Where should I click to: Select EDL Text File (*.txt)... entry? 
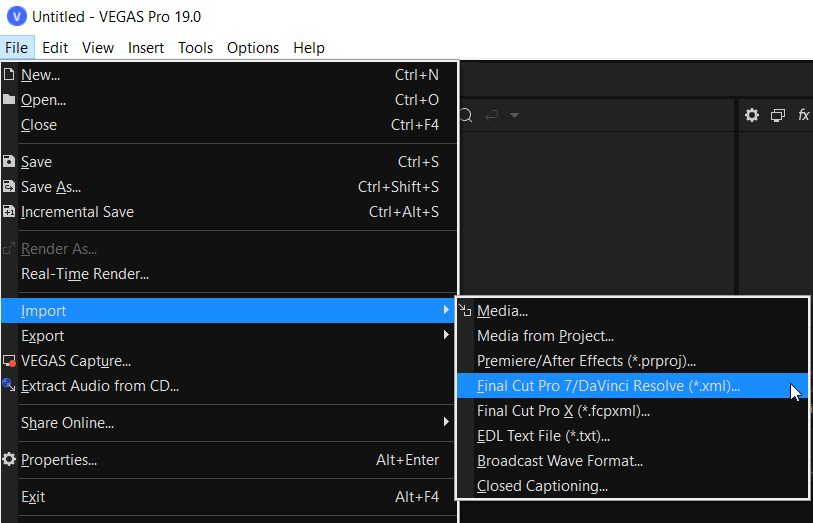click(633, 435)
